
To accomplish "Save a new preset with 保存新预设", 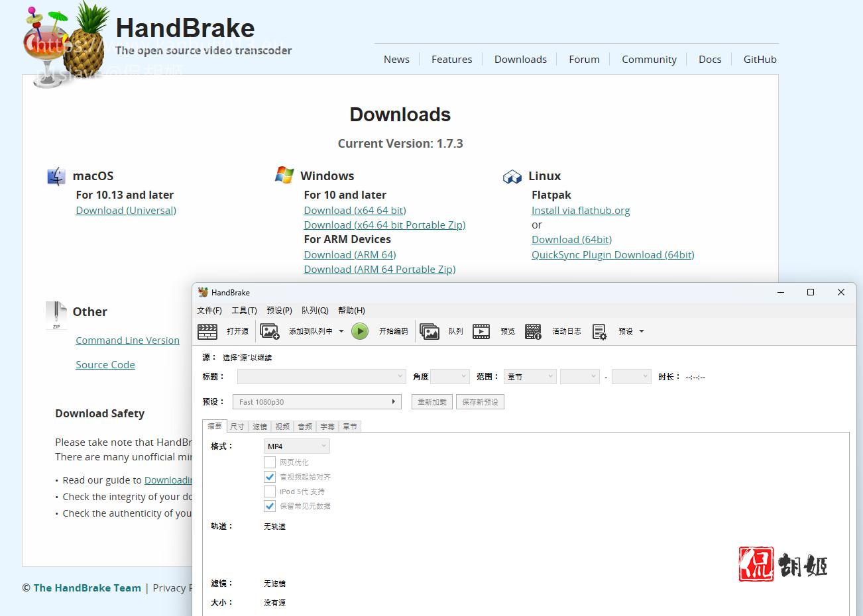I will 480,401.
